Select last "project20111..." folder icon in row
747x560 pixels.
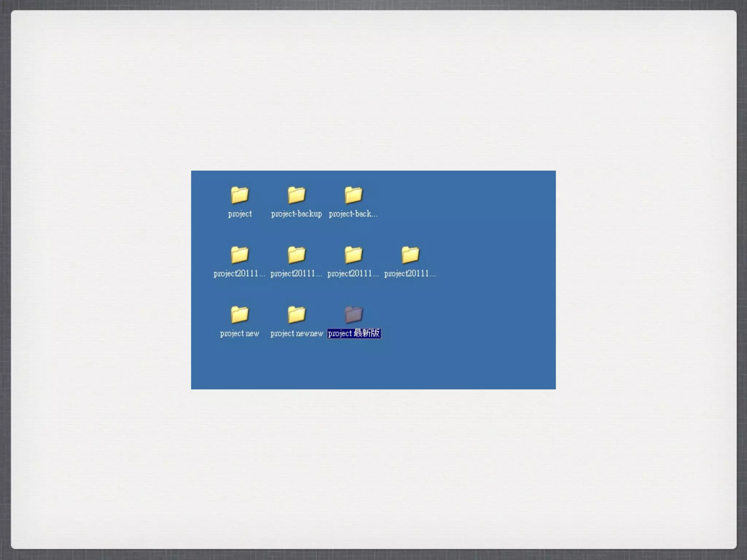pyautogui.click(x=410, y=254)
